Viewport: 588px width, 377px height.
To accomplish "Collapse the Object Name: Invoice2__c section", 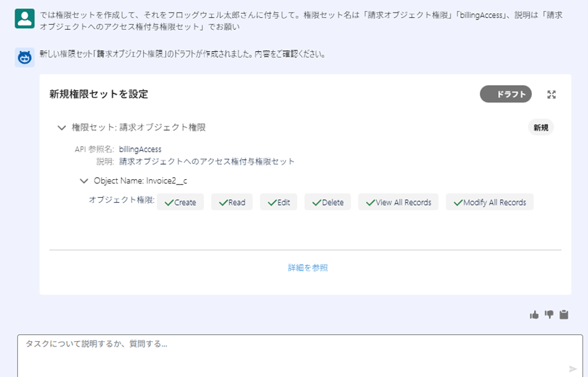I will pos(84,181).
